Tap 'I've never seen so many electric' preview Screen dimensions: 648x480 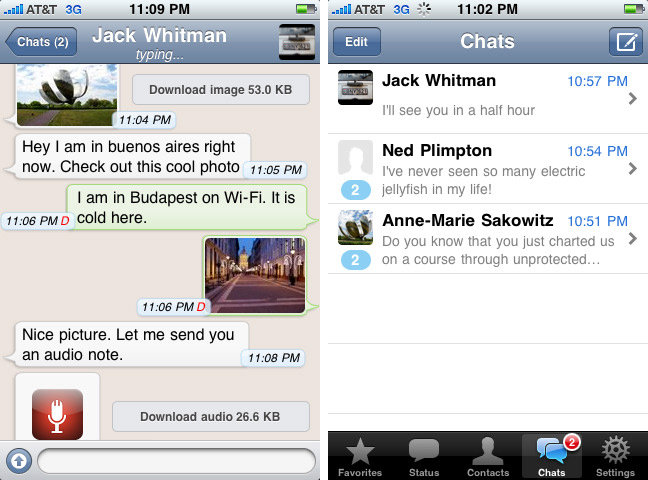click(484, 180)
